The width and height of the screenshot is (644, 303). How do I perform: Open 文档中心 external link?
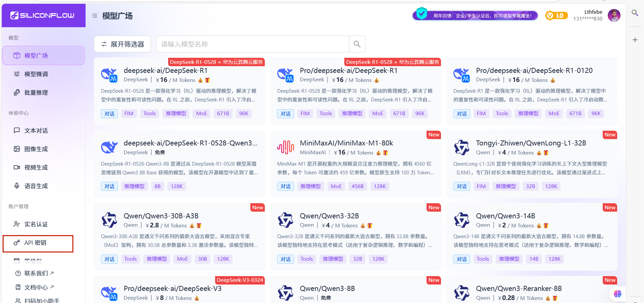[x=39, y=287]
